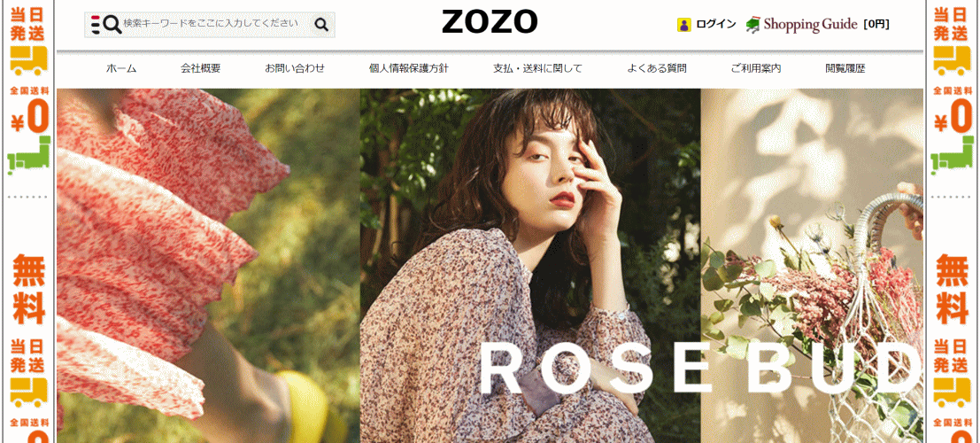Click the right green Japan map icon

coord(952,157)
